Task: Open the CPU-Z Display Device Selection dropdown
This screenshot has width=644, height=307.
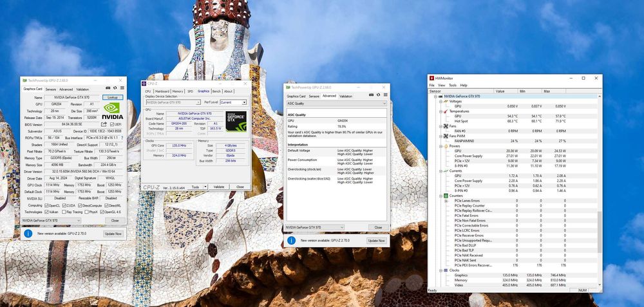Action: pos(173,102)
